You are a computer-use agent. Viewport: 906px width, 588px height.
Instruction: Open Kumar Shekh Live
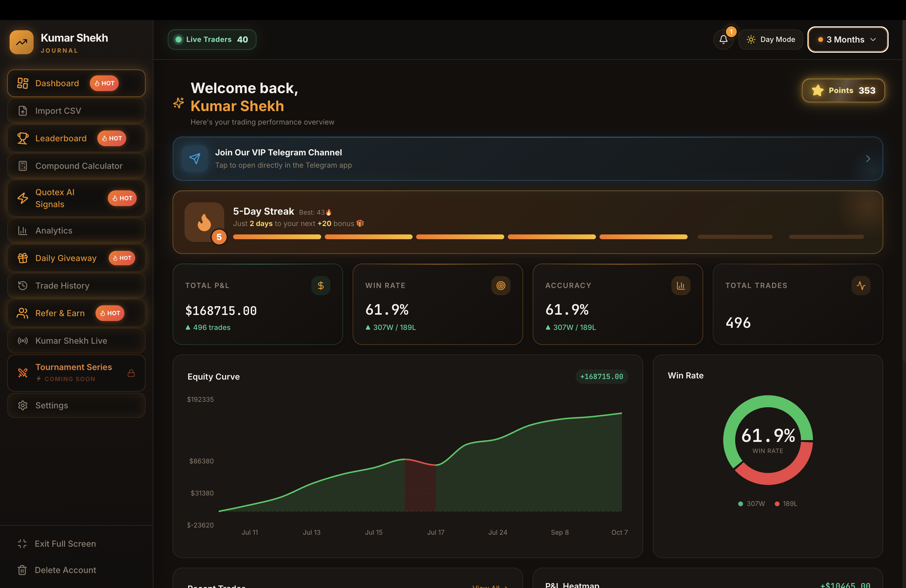pyautogui.click(x=76, y=341)
